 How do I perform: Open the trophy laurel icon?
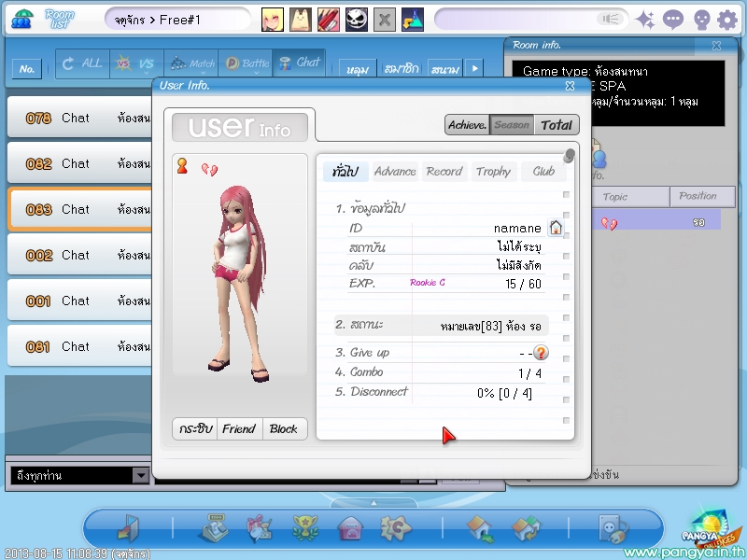(x=305, y=528)
